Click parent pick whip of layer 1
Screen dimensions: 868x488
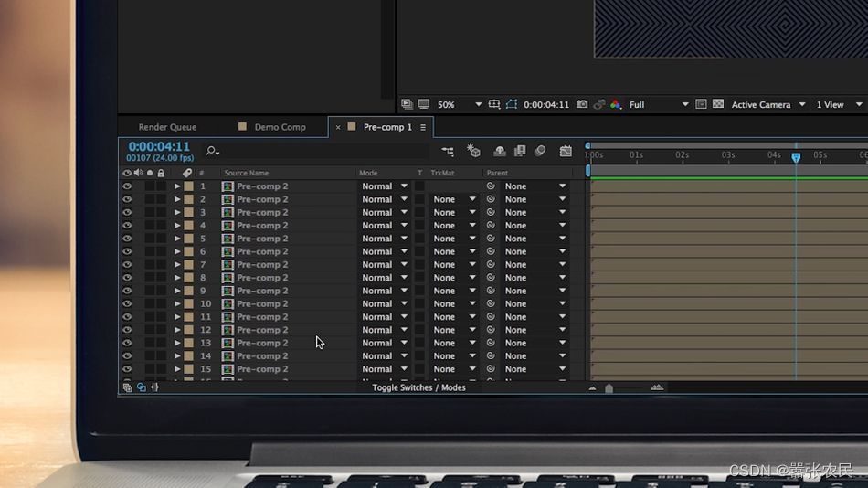(491, 186)
